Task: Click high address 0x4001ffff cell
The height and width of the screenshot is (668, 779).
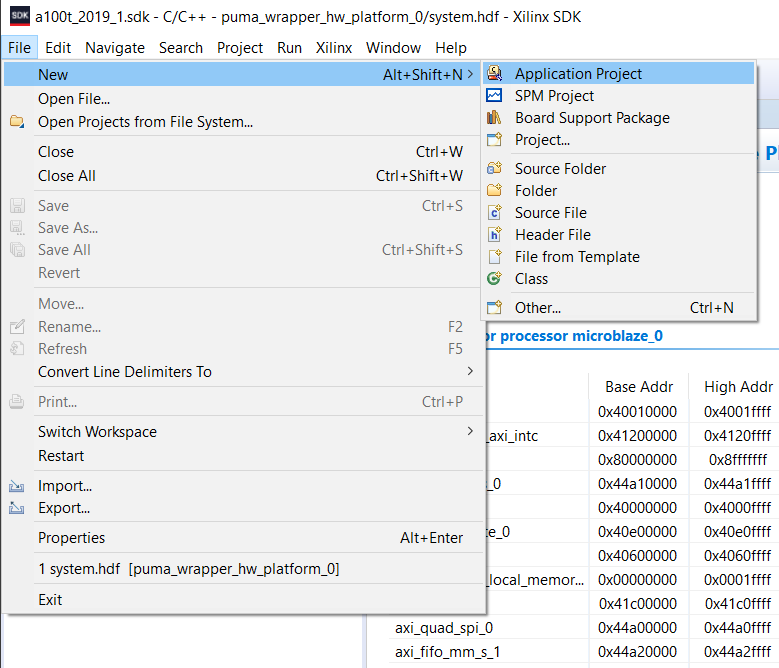Action: 737,411
